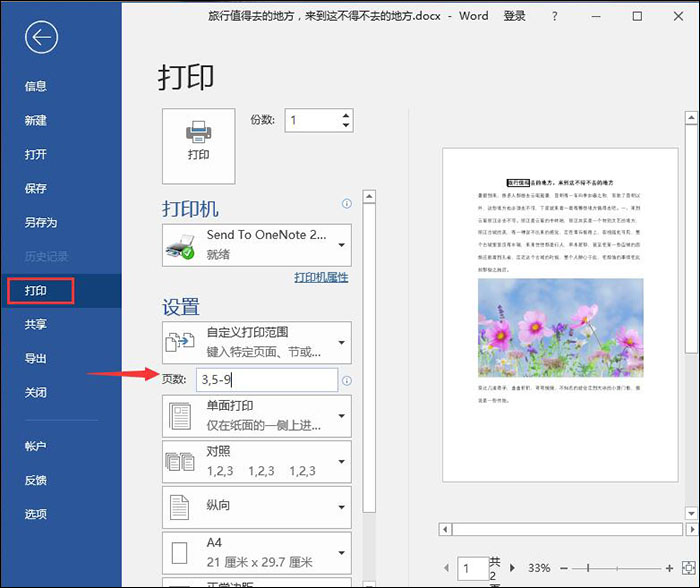
Task: Decrease 份数 copies with down arrow
Action: (346, 126)
